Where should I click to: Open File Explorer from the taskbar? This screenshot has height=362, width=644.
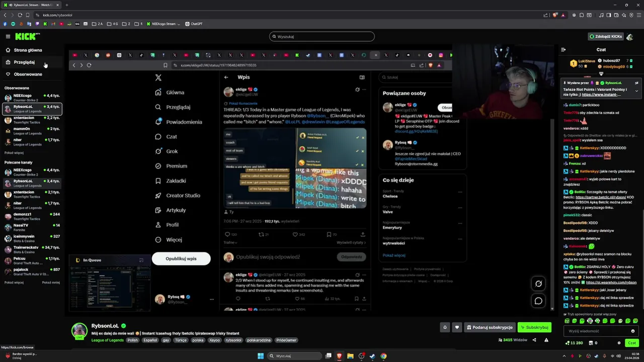pyautogui.click(x=350, y=356)
